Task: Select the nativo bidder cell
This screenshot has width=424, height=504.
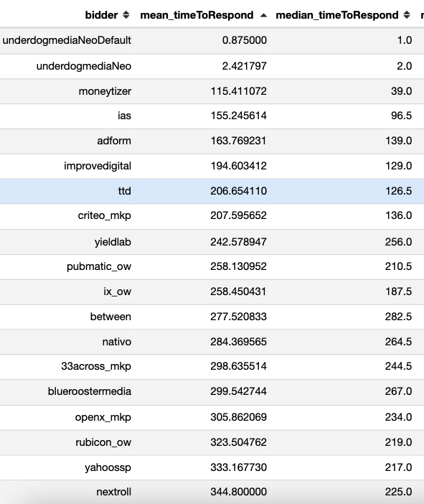Action: point(117,342)
